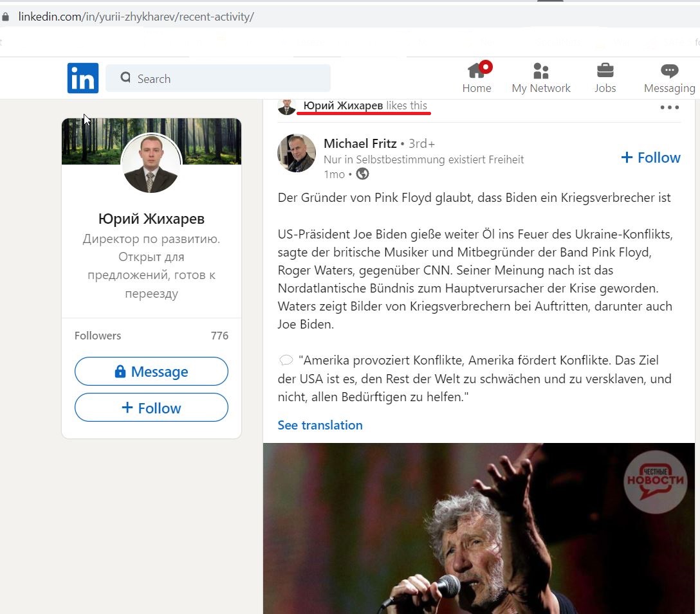Click Юрий Жихарев's round profile picture

point(151,163)
